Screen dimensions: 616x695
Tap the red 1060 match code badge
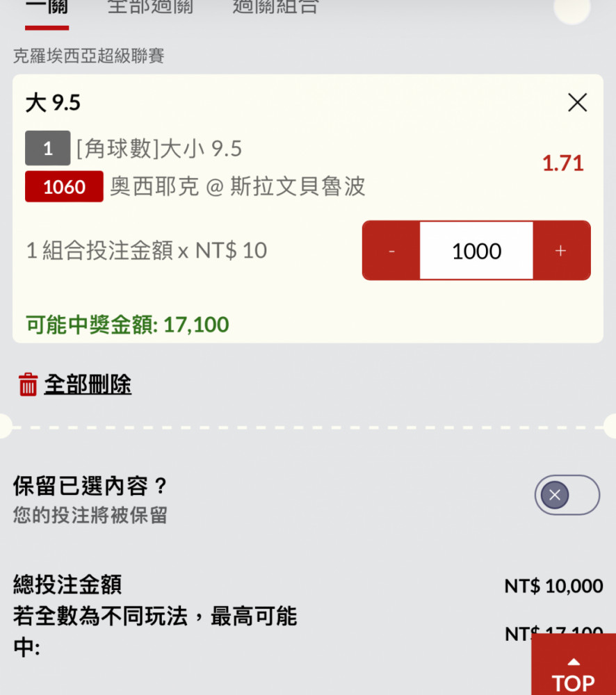pyautogui.click(x=64, y=186)
